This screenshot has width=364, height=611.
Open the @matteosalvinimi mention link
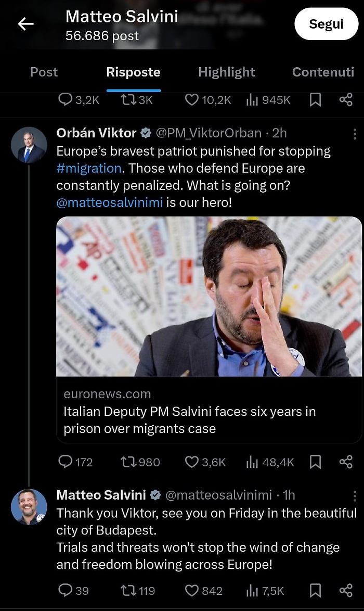click(x=109, y=202)
